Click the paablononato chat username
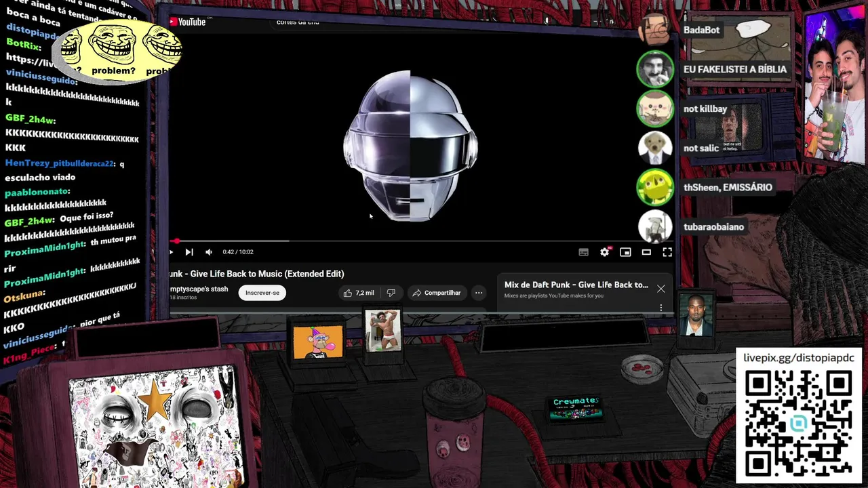Screen dimensions: 868x488 point(37,192)
